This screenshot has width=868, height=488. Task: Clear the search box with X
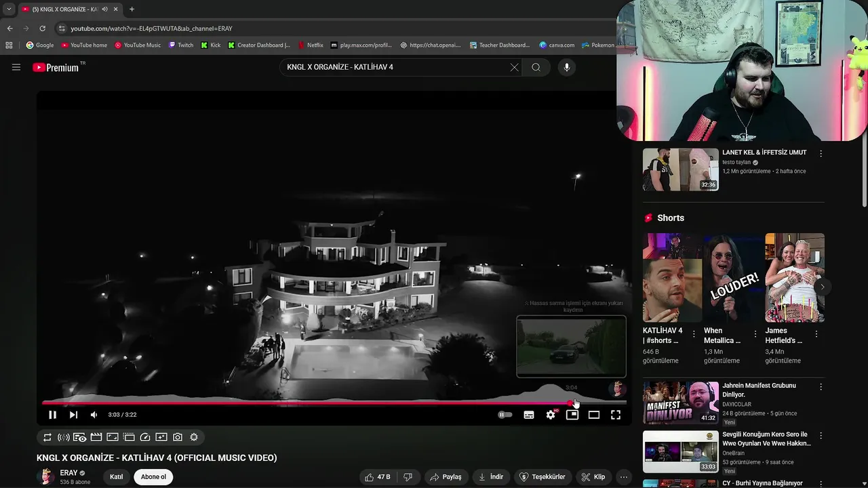coord(514,67)
